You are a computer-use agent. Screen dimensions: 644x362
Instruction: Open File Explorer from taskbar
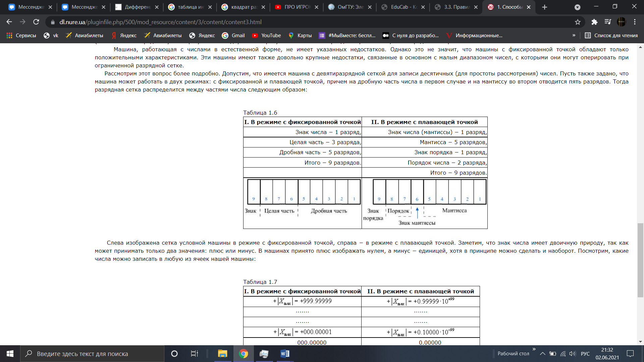pyautogui.click(x=222, y=354)
